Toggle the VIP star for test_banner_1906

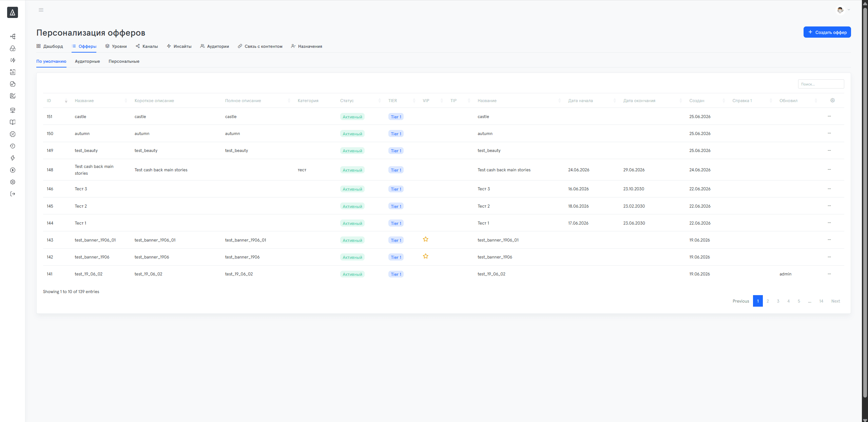425,256
